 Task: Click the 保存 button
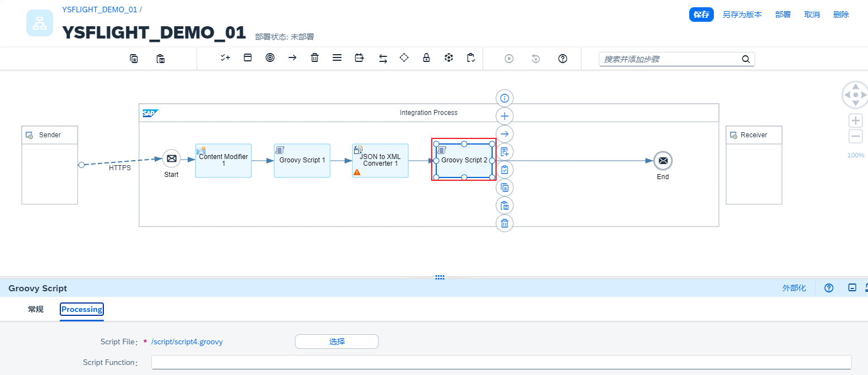tap(702, 15)
